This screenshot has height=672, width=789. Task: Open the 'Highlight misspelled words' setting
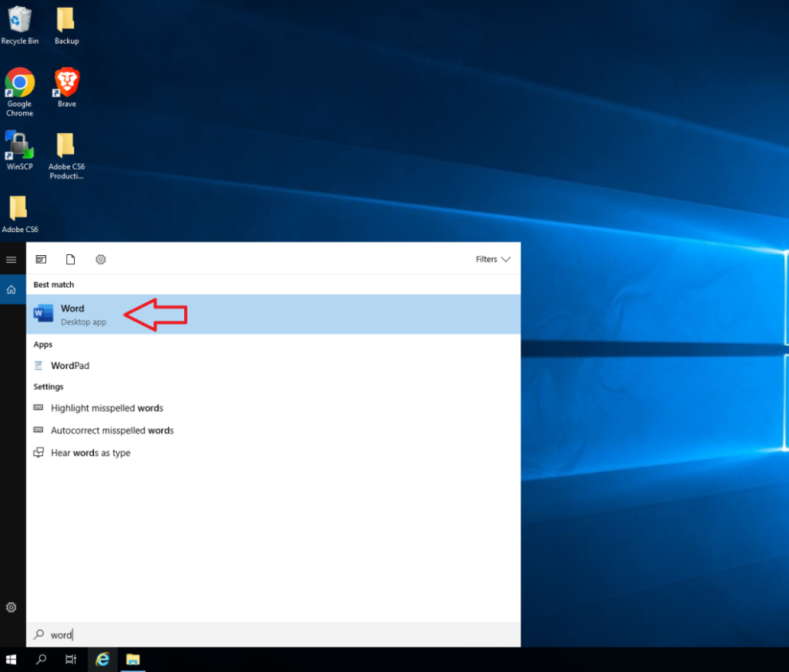click(x=105, y=407)
